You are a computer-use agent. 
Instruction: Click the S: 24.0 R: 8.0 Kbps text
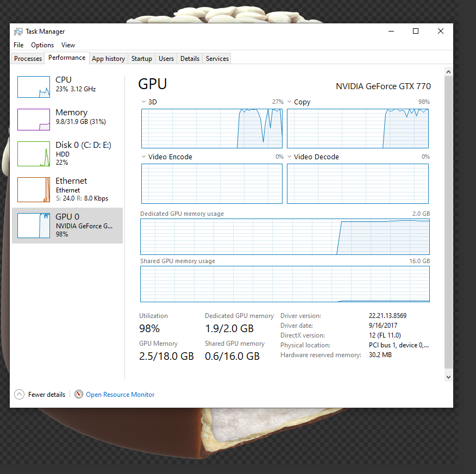coord(82,198)
